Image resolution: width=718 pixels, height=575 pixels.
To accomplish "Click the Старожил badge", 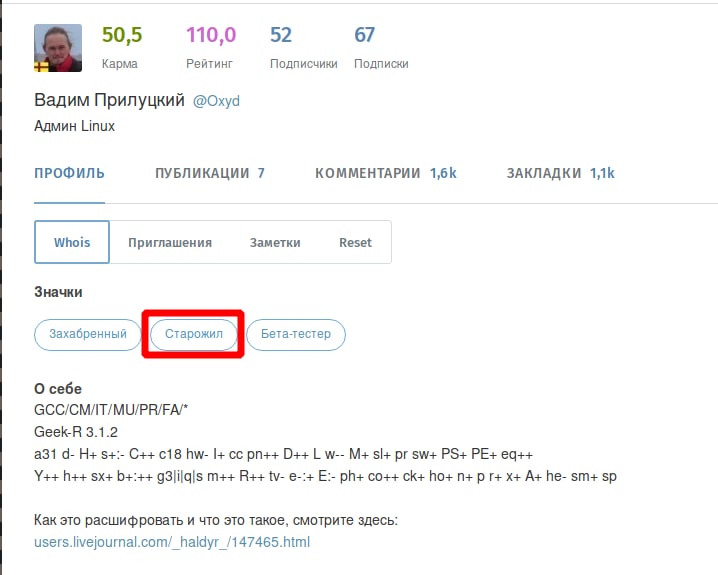I will [x=194, y=334].
